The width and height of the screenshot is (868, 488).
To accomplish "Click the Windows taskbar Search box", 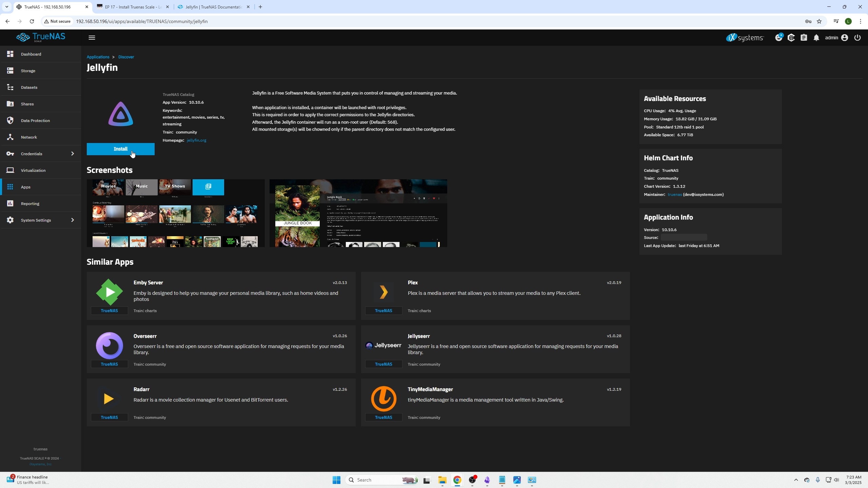I will click(382, 480).
